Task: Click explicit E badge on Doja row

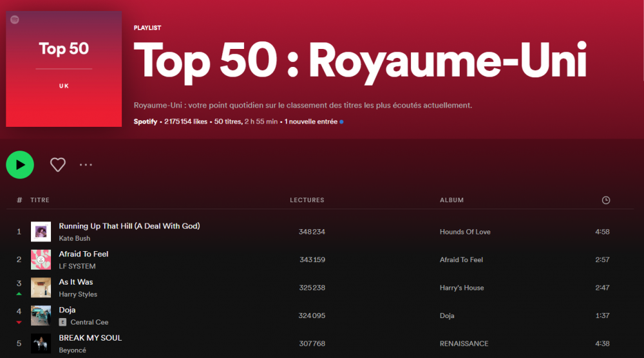Action: pyautogui.click(x=62, y=323)
